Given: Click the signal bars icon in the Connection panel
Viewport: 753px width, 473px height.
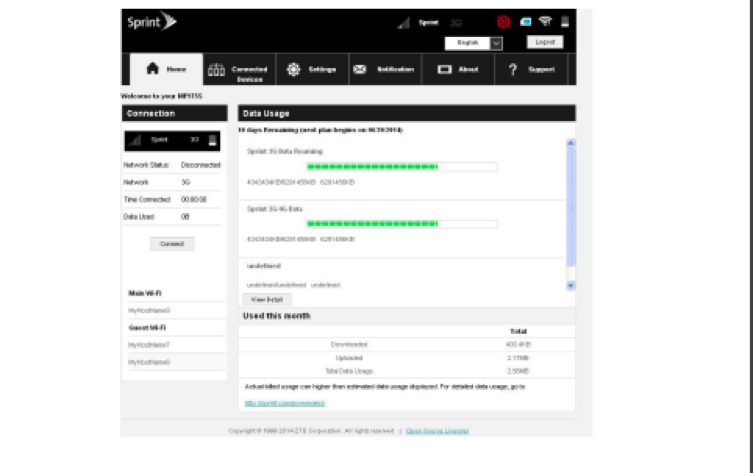Looking at the screenshot, I should pos(135,141).
